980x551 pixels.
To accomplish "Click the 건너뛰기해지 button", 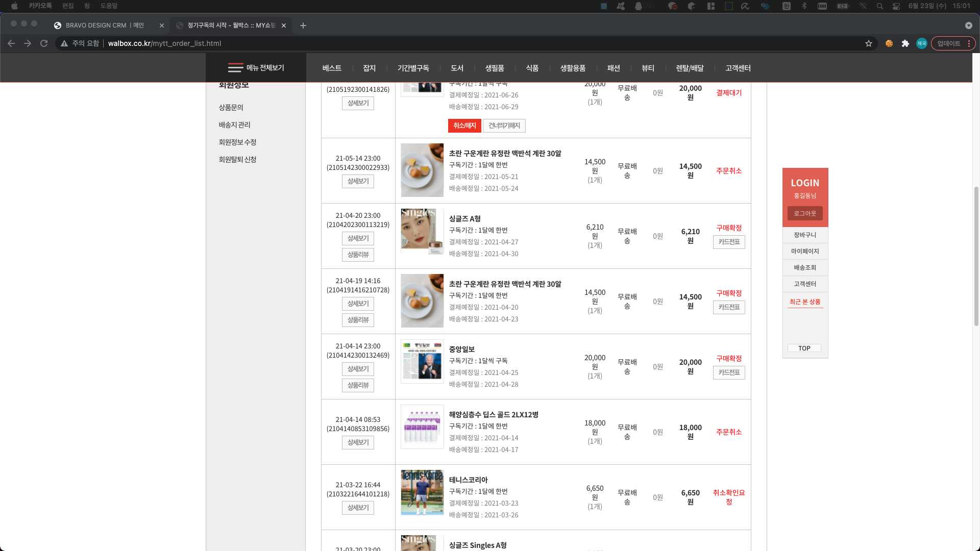I will [x=504, y=126].
